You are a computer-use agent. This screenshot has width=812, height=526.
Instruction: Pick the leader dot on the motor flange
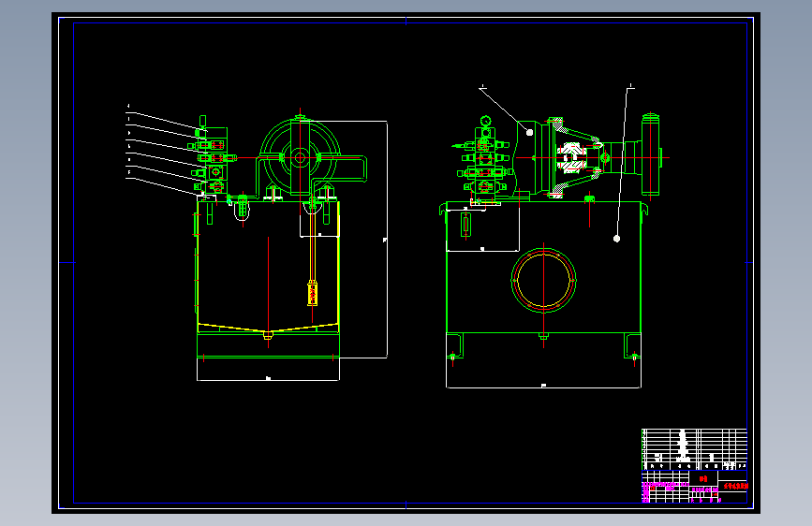coord(529,133)
